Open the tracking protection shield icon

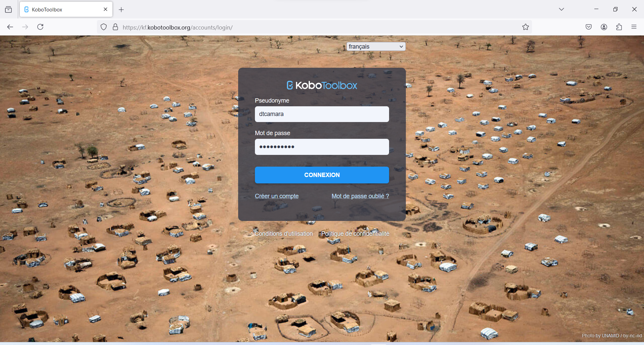[x=104, y=27]
